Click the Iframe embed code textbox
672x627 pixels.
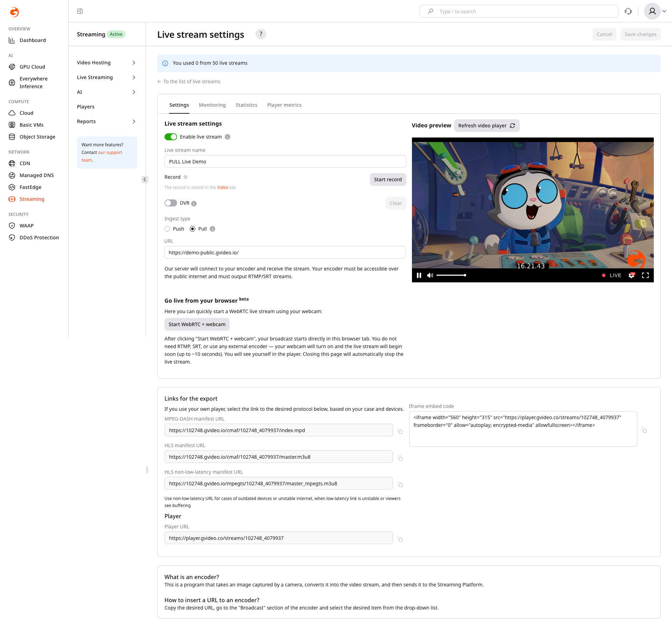tap(523, 429)
